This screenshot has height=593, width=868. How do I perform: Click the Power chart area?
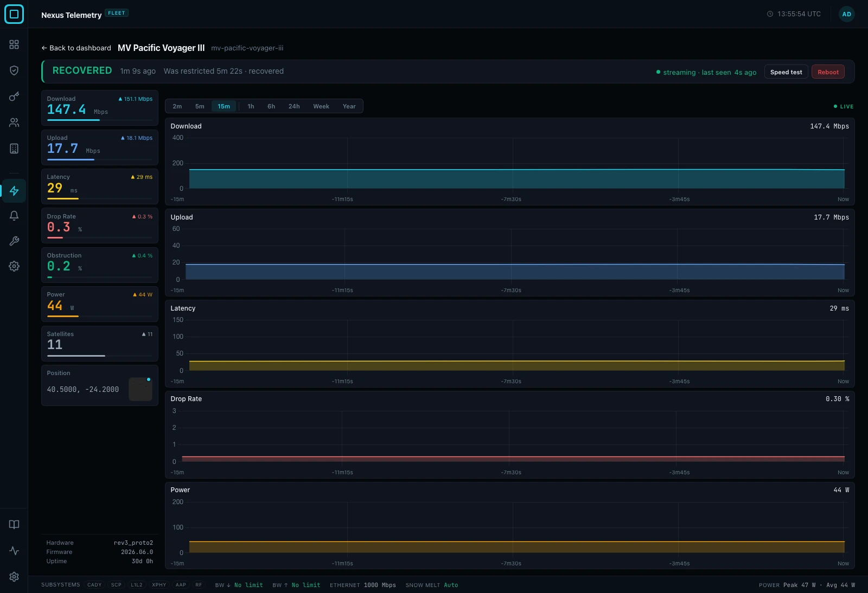[509, 526]
